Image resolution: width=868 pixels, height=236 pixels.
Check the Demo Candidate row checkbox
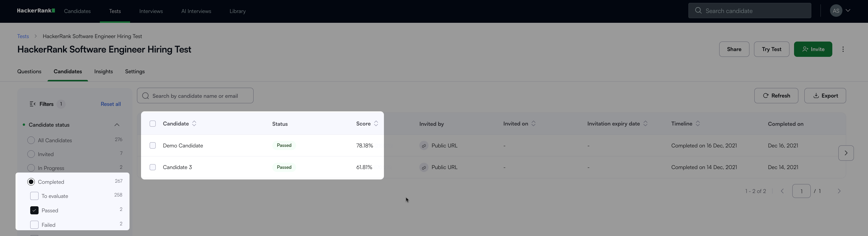tap(153, 145)
